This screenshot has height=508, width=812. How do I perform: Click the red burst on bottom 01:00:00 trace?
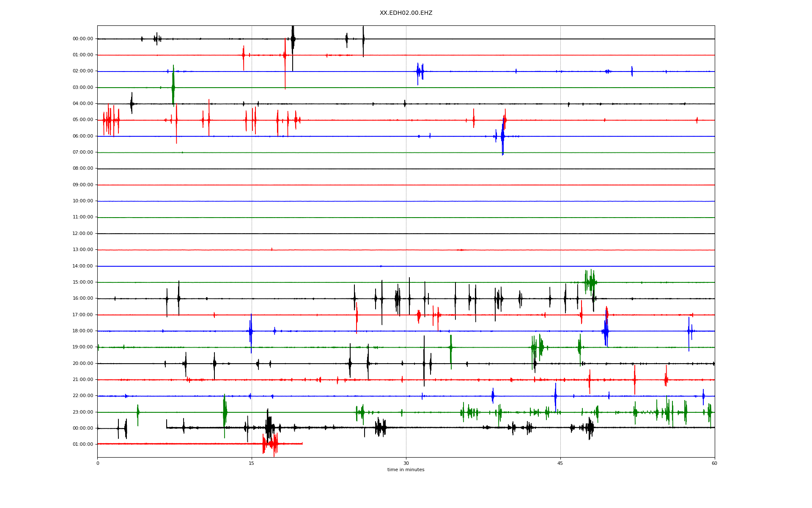[271, 444]
